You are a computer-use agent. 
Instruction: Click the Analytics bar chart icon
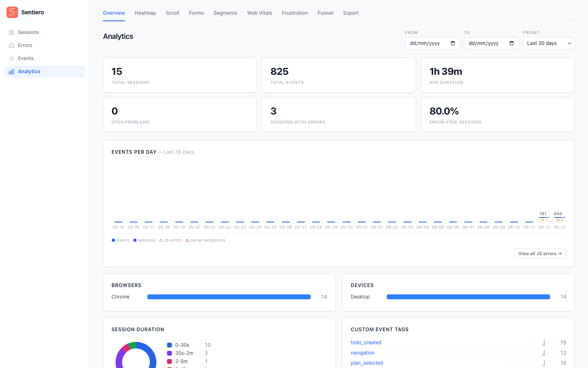tap(11, 72)
